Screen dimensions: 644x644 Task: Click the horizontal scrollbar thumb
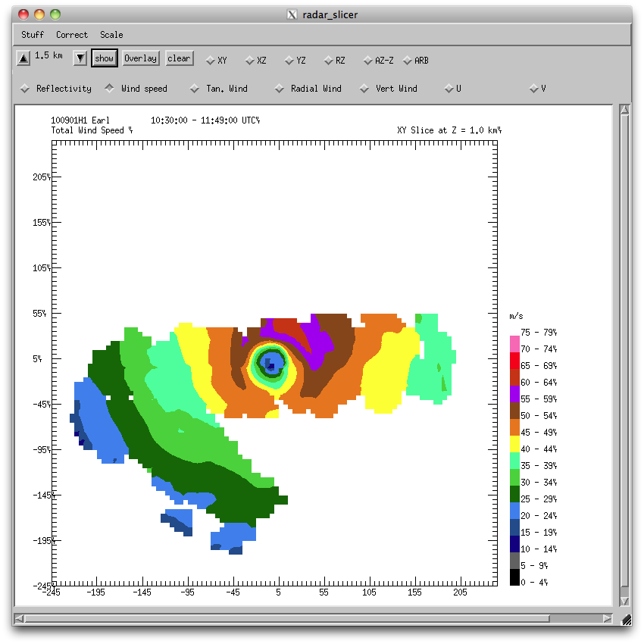(x=287, y=618)
